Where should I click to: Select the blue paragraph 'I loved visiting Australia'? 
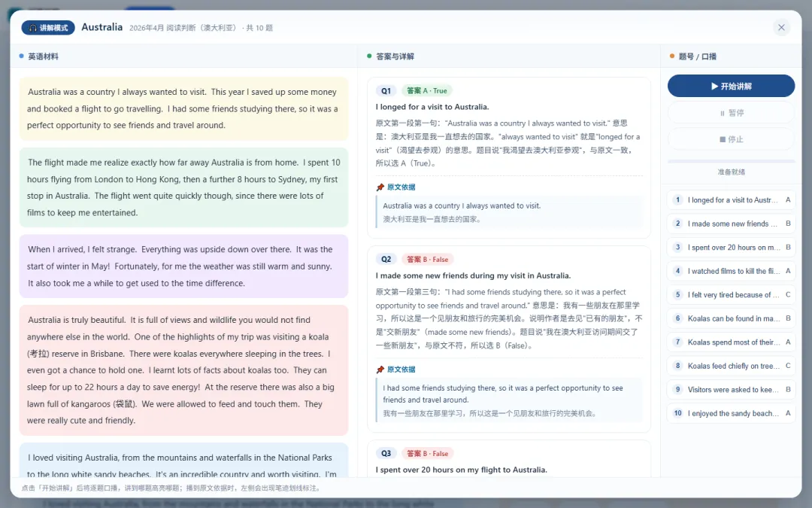(x=184, y=461)
